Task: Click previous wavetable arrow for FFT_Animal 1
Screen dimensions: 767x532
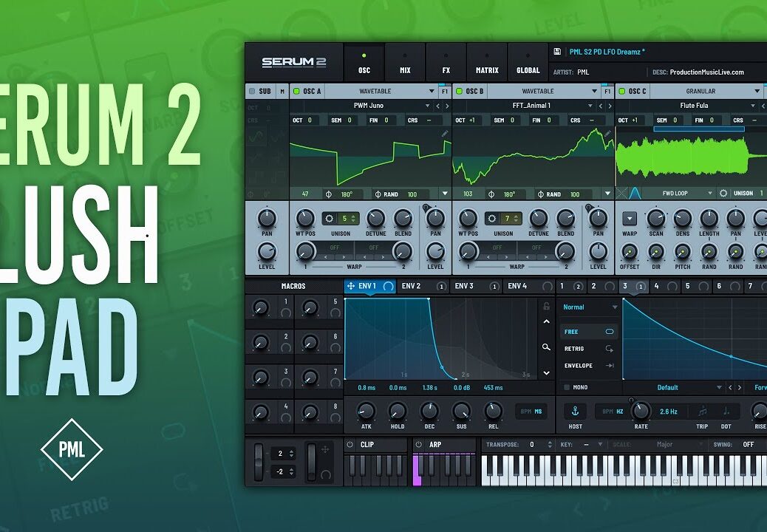Action: tap(600, 106)
